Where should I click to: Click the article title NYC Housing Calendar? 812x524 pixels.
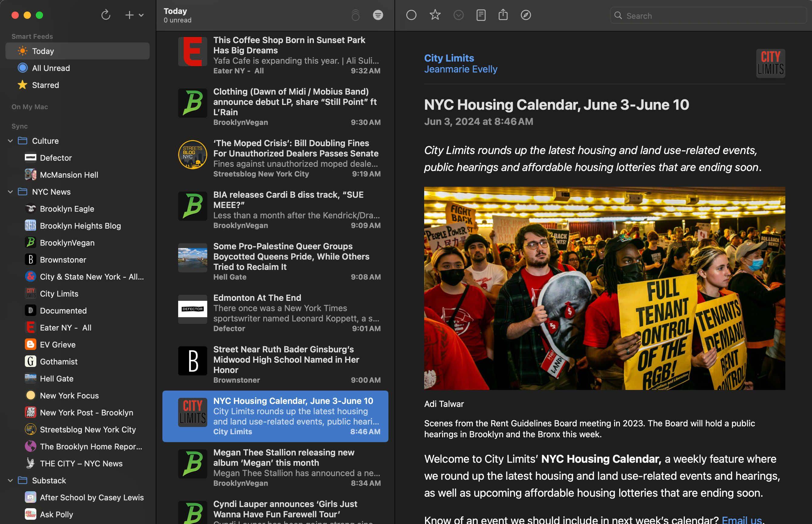click(556, 104)
